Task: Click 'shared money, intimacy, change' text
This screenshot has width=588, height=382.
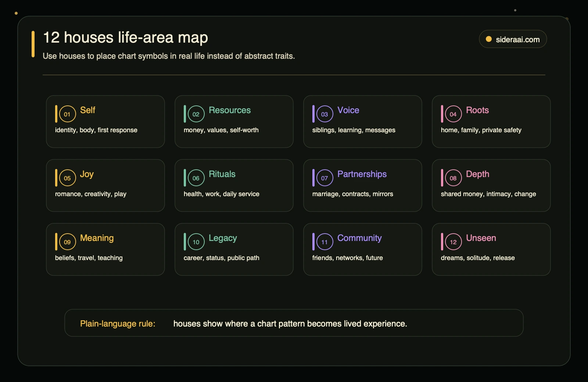Action: [488, 194]
